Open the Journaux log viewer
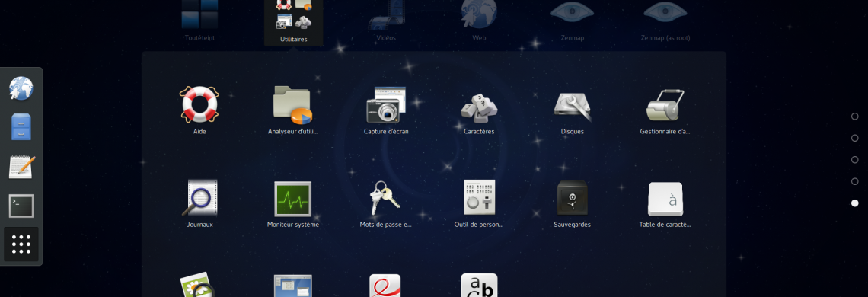This screenshot has width=868, height=297. tap(199, 198)
